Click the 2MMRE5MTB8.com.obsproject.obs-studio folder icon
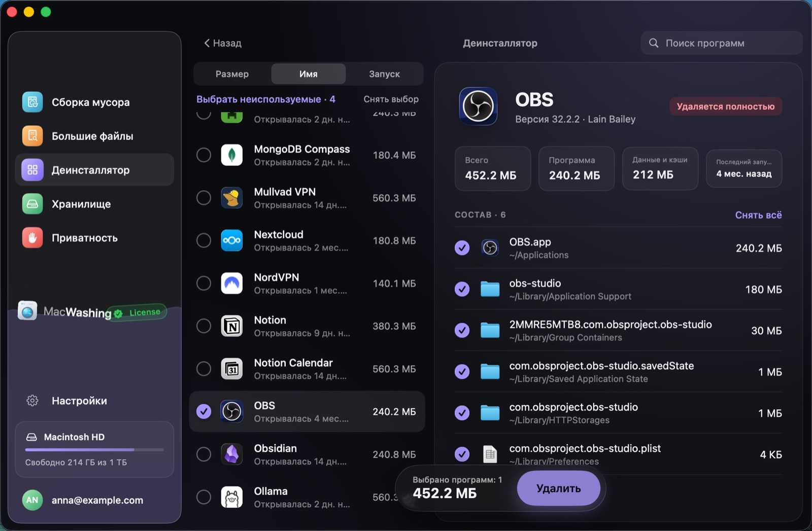 point(490,331)
